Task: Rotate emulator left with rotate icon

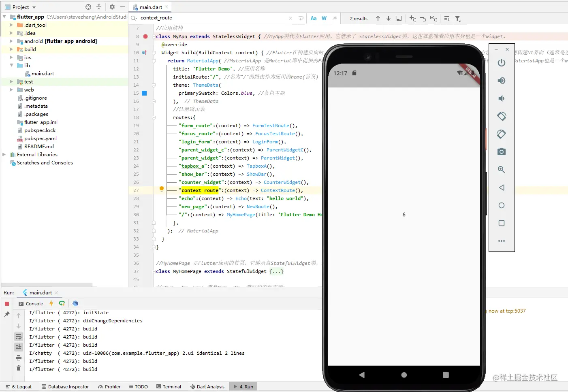Action: tap(502, 116)
